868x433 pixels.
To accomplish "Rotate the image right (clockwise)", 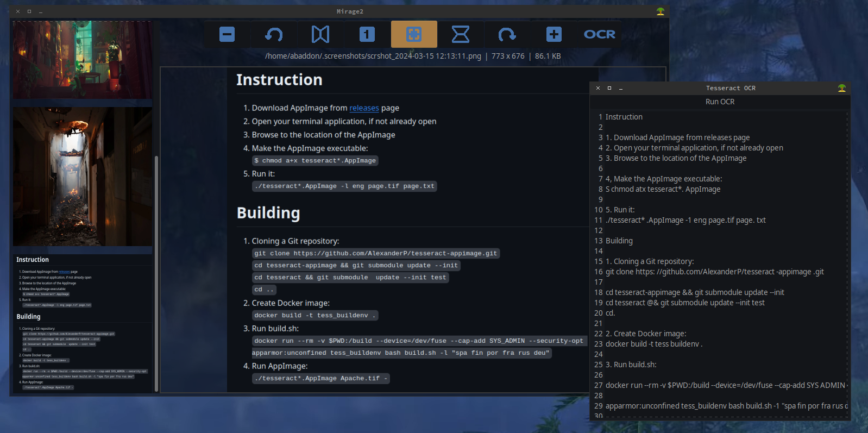I will pos(507,34).
